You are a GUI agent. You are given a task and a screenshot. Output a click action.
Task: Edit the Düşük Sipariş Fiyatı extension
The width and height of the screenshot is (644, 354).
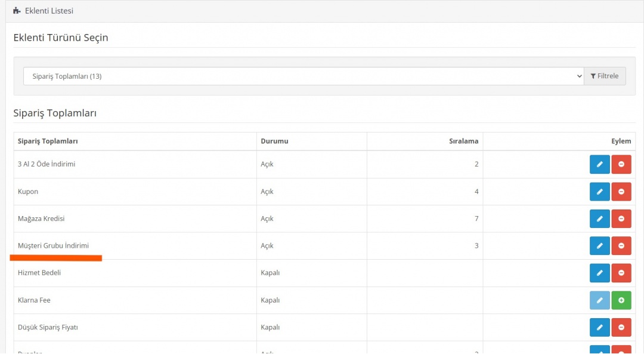pyautogui.click(x=599, y=327)
